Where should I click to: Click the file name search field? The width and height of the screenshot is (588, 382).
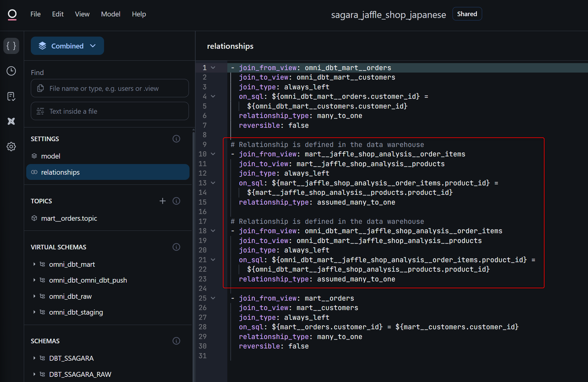[110, 88]
